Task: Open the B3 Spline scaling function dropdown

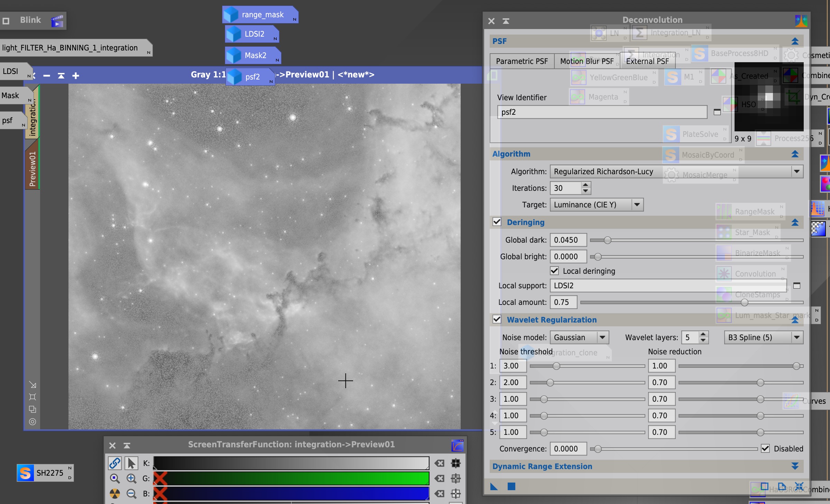Action: [x=764, y=337]
